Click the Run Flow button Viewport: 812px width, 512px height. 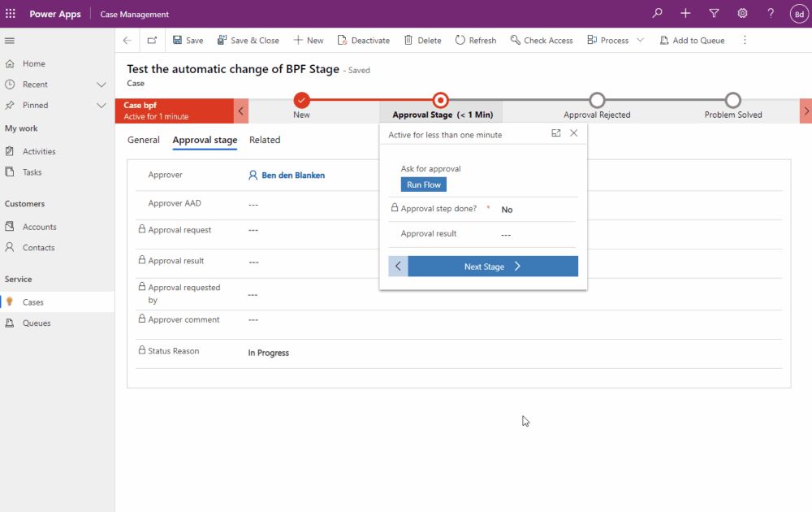coord(424,184)
